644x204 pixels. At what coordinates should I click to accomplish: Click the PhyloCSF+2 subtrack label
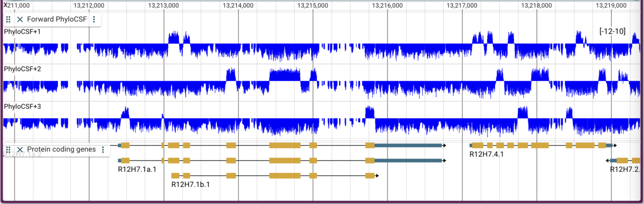pos(22,70)
